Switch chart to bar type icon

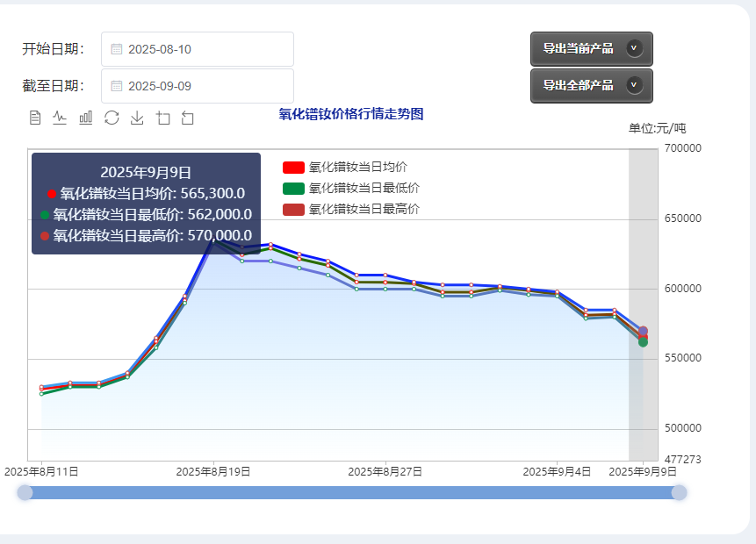click(x=86, y=118)
